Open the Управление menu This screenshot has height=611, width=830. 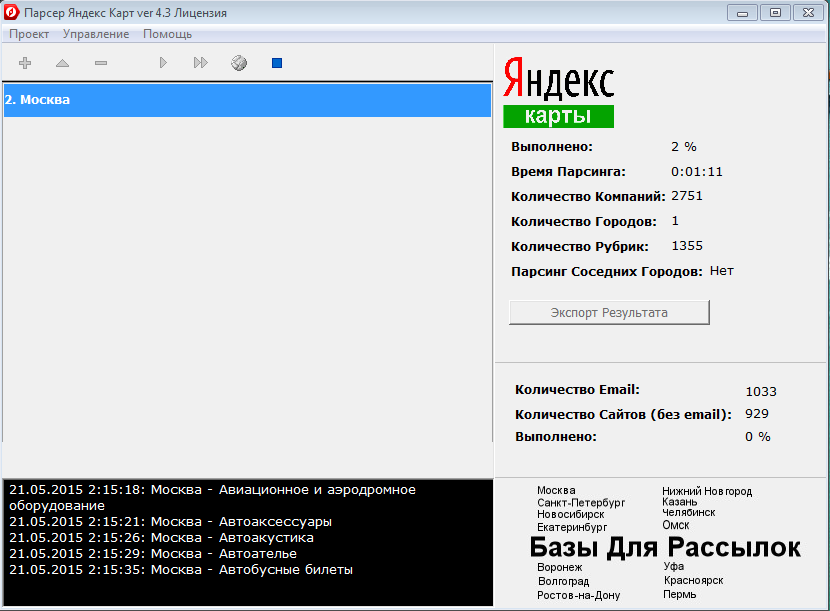96,34
